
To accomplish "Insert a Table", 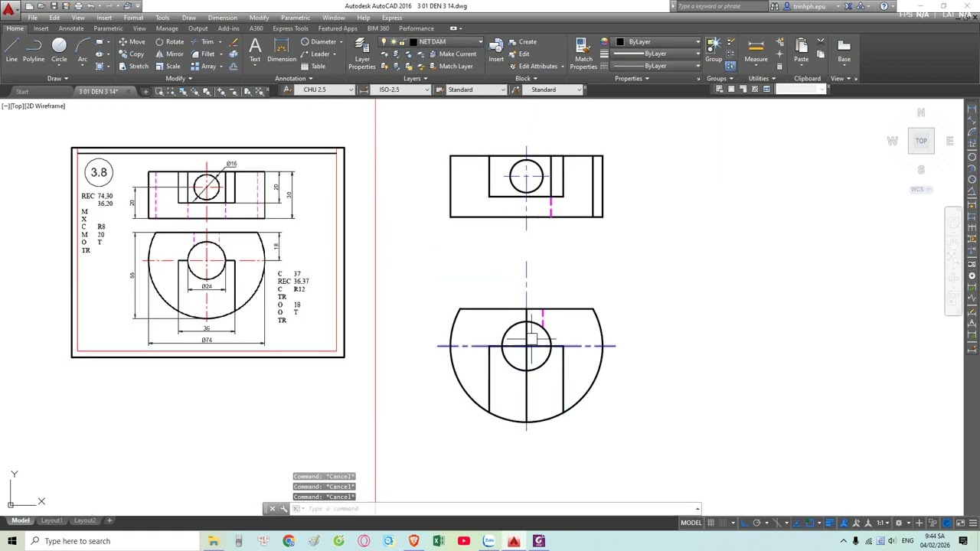I will (x=313, y=67).
